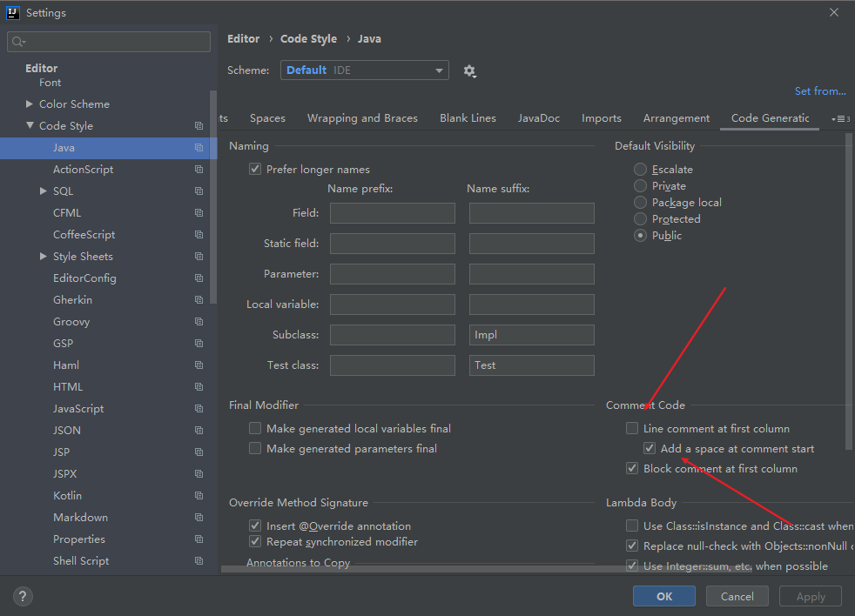Click the Set from... link

coord(820,91)
